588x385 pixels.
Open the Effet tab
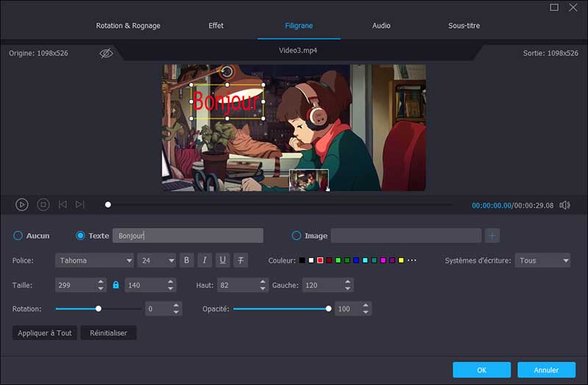click(216, 26)
